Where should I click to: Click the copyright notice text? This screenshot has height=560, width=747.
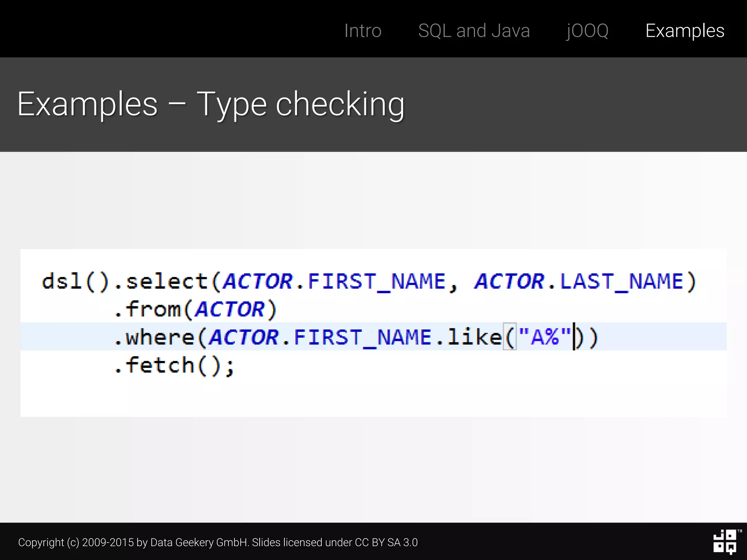point(218,542)
